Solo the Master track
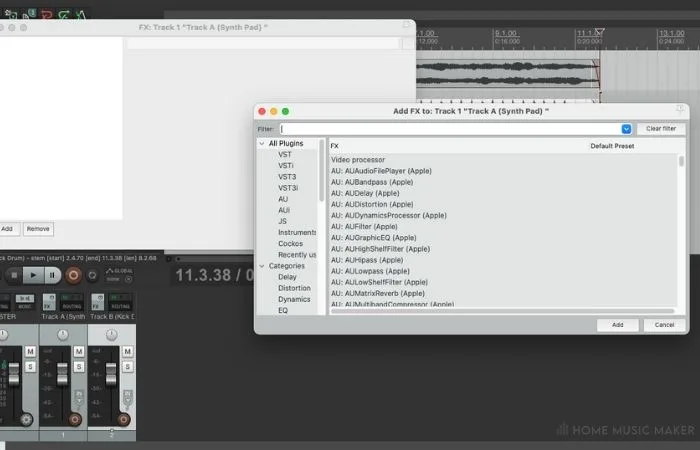 30,367
